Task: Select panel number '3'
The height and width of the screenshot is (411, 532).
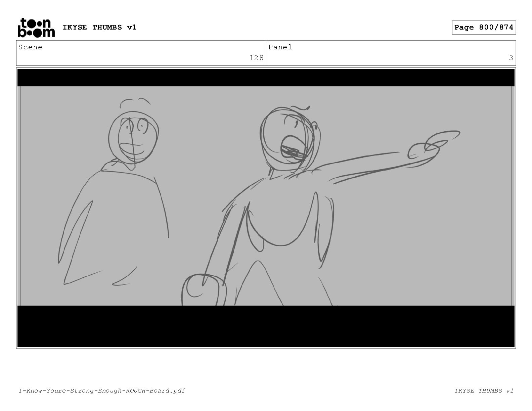Action: click(511, 58)
